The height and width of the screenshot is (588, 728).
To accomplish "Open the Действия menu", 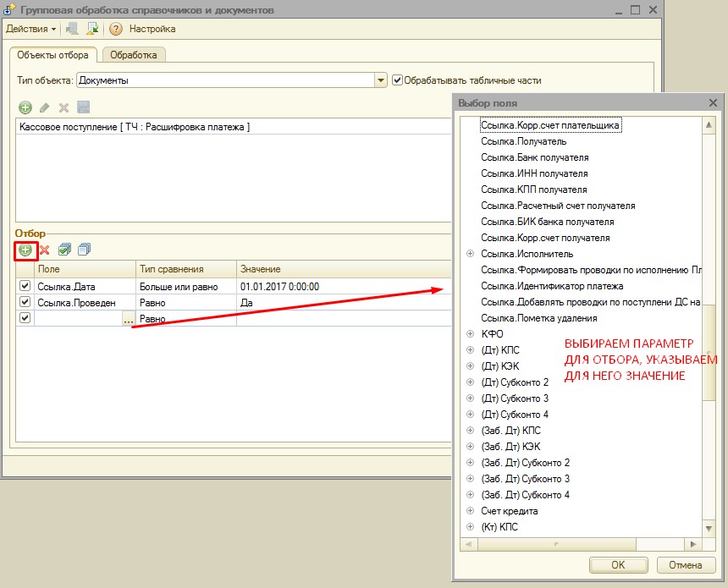I will 30,29.
